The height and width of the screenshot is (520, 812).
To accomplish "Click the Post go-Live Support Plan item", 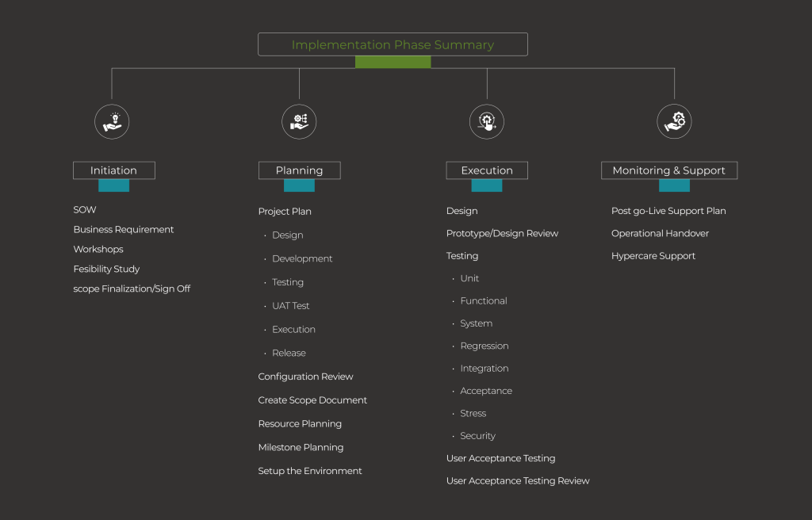I will [668, 211].
